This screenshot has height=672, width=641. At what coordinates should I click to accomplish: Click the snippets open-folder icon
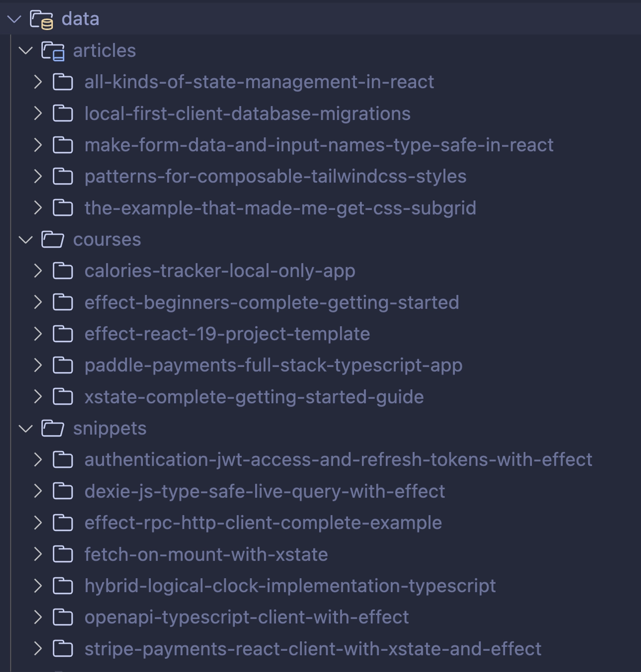coord(52,428)
